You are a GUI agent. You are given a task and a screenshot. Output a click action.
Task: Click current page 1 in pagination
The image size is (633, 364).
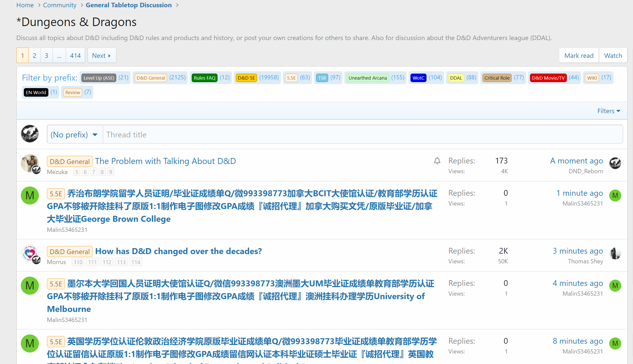click(23, 55)
